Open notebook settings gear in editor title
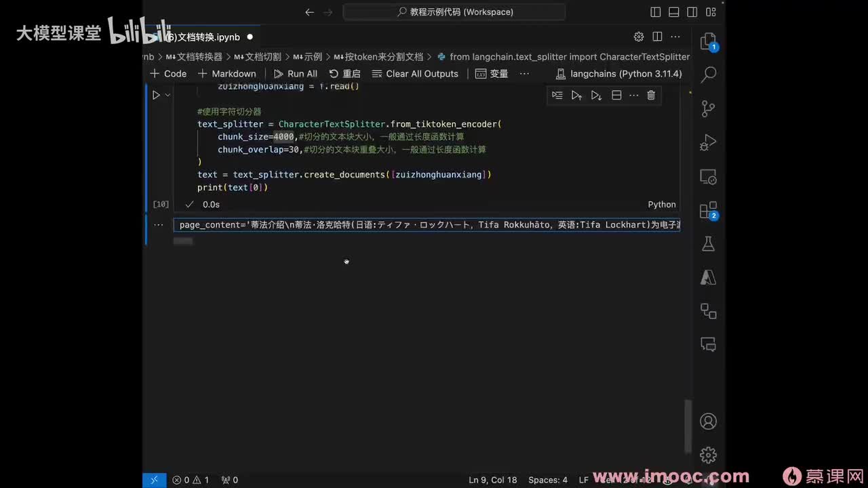The height and width of the screenshot is (488, 868). [639, 37]
